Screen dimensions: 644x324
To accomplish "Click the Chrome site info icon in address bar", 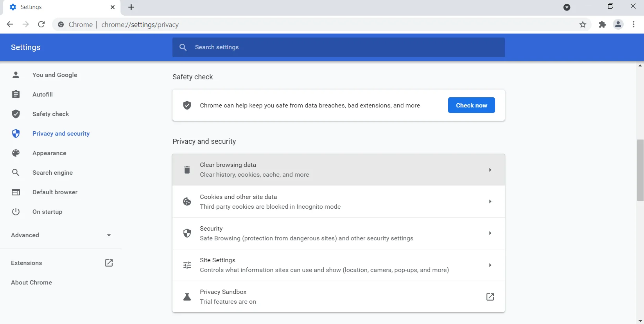I will coord(61,25).
